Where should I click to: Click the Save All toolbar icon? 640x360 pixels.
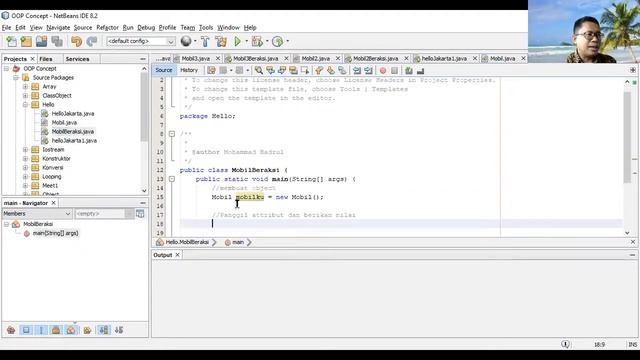57,41
